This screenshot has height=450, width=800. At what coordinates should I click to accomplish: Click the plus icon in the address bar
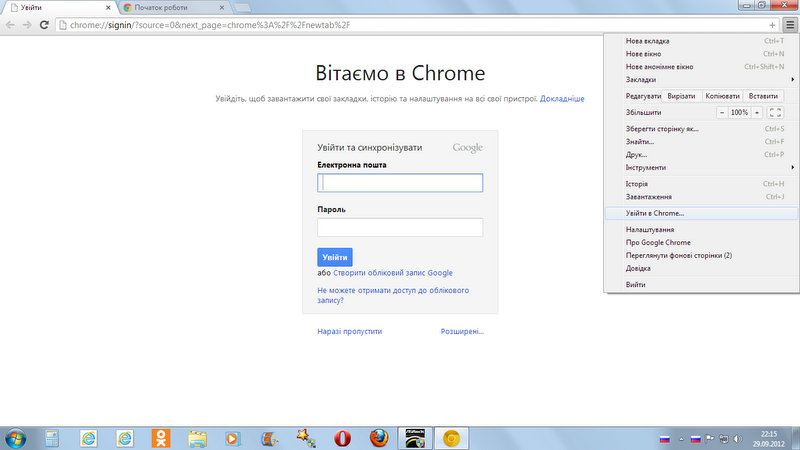772,24
